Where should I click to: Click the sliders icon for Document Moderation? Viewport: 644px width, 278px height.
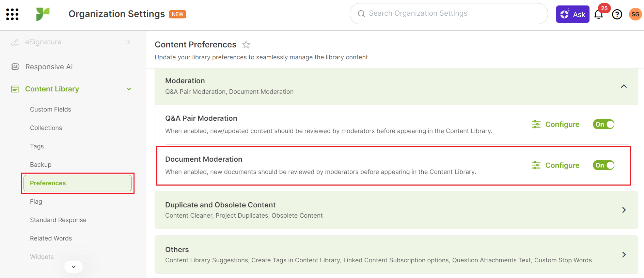[536, 165]
